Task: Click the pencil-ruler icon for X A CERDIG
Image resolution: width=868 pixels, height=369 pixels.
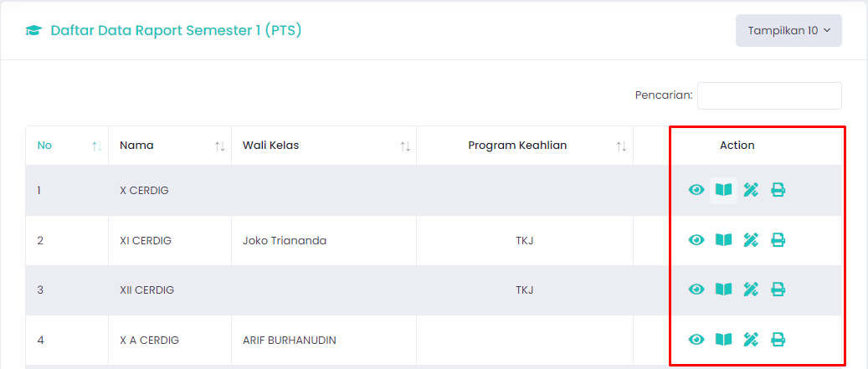Action: (751, 339)
